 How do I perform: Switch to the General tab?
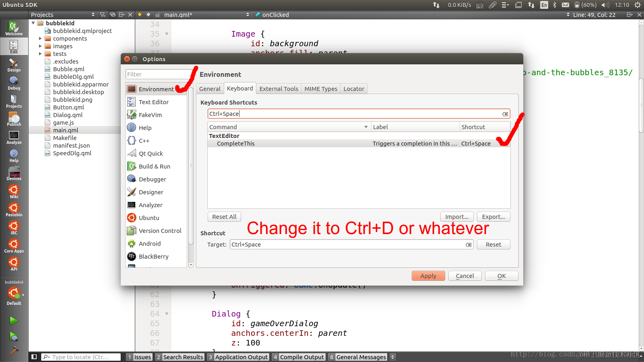coord(210,89)
